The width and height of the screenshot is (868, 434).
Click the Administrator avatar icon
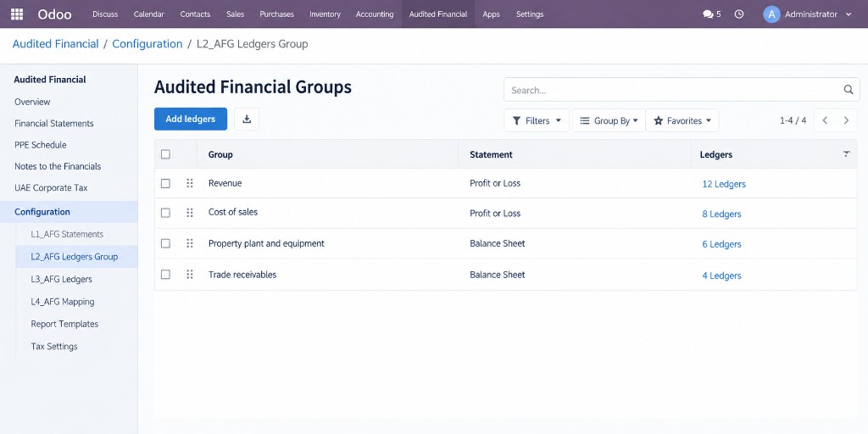[771, 14]
